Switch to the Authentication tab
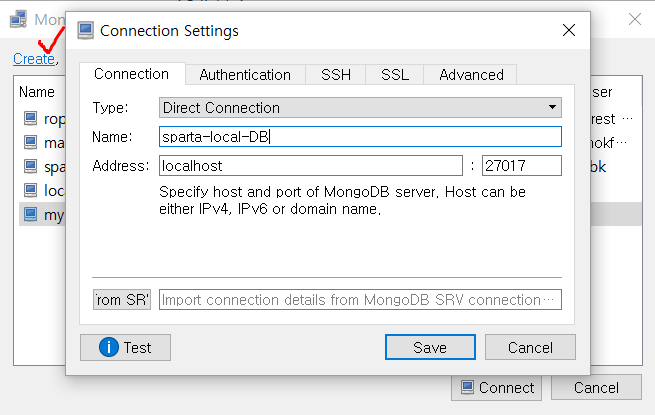The height and width of the screenshot is (415, 655). 245,74
